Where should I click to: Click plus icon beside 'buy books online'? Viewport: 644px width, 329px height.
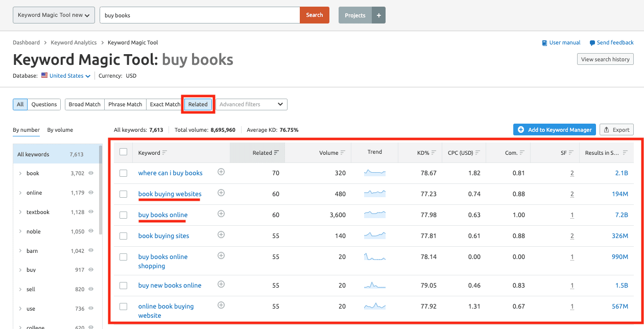click(x=221, y=214)
